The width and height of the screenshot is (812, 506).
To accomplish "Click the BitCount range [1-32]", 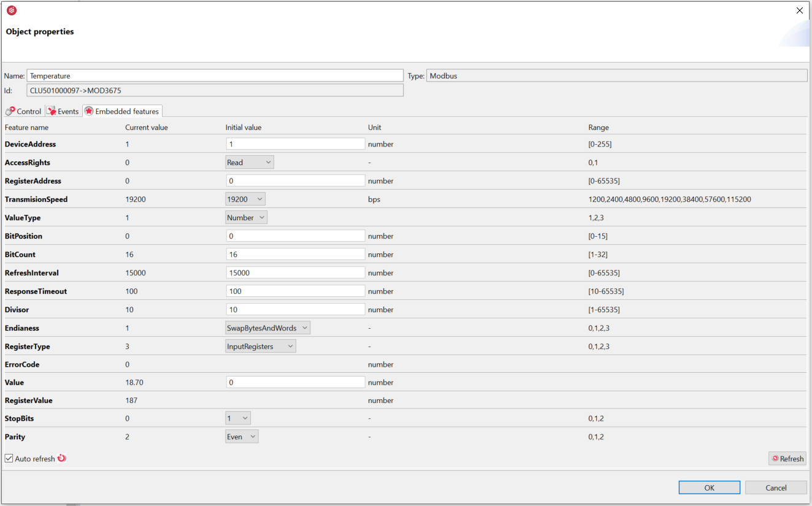I will coord(598,255).
